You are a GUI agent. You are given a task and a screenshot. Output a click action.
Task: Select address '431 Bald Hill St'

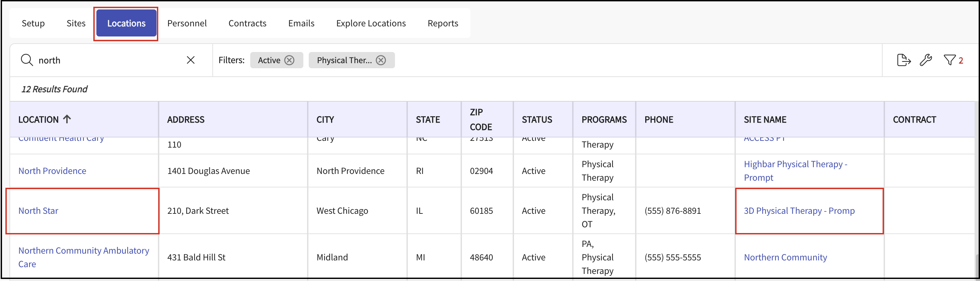(x=196, y=257)
